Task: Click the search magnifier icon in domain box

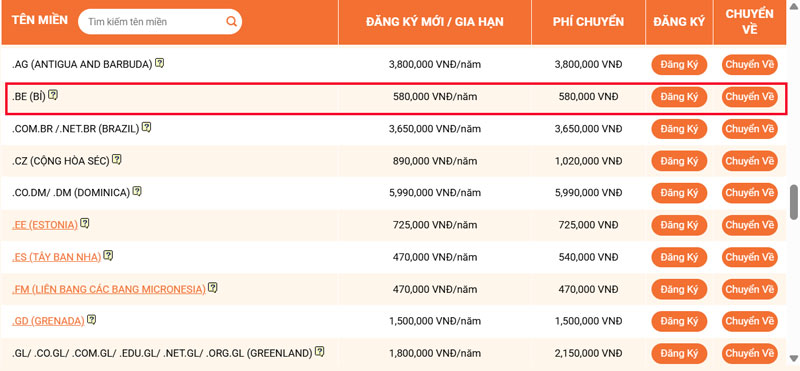Action: point(231,22)
